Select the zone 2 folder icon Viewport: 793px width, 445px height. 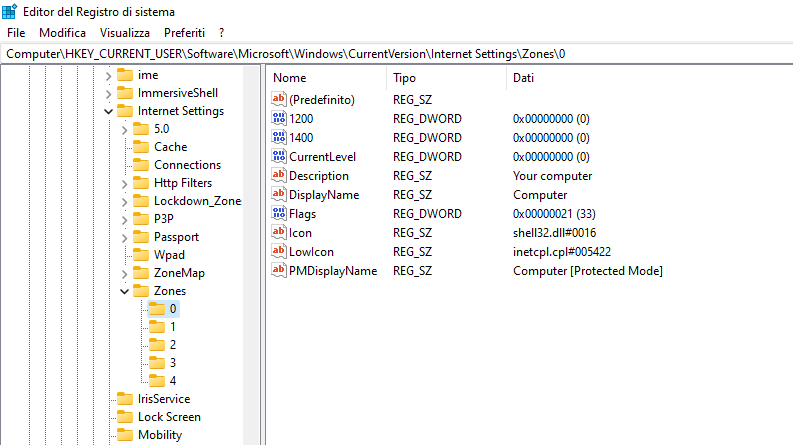click(157, 344)
